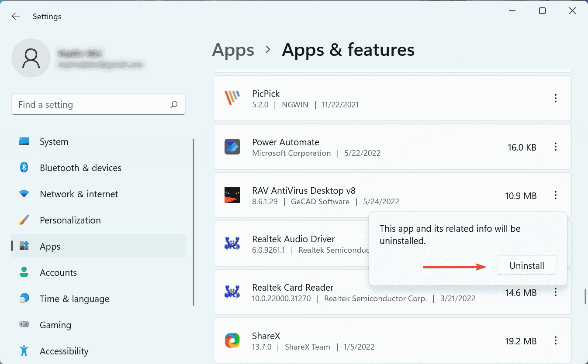
Task: Click the 16.0 KB size value
Action: click(522, 148)
